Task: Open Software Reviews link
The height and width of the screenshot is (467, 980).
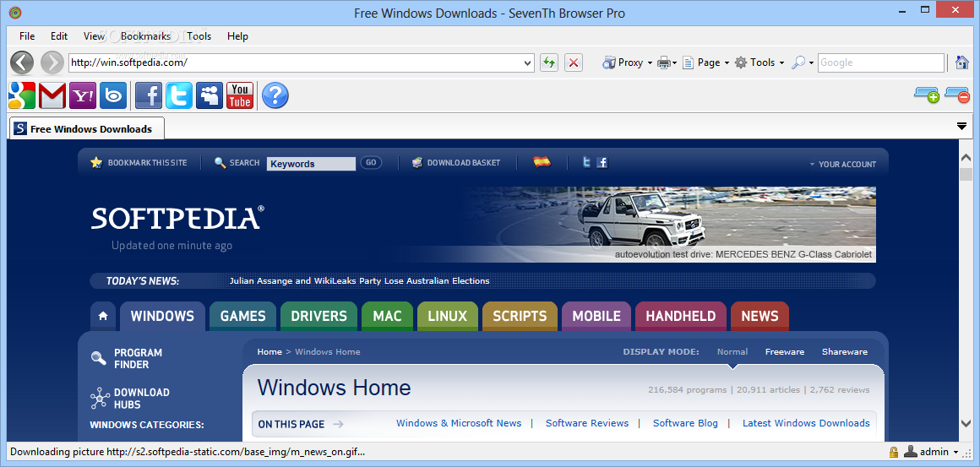Action: 587,423
